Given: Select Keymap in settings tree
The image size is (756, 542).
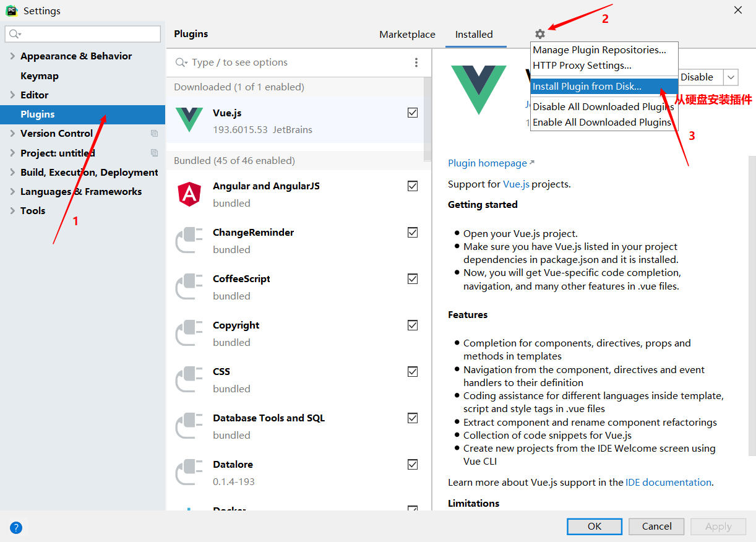Looking at the screenshot, I should [x=40, y=76].
